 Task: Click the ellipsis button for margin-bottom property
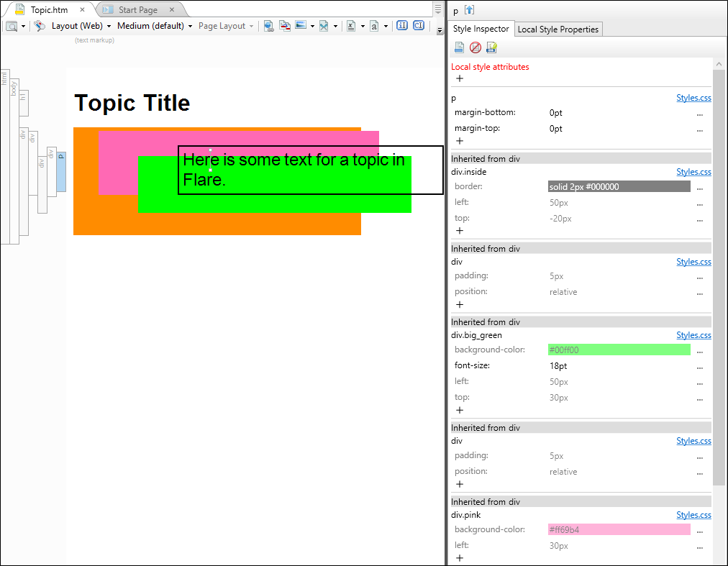pyautogui.click(x=700, y=113)
